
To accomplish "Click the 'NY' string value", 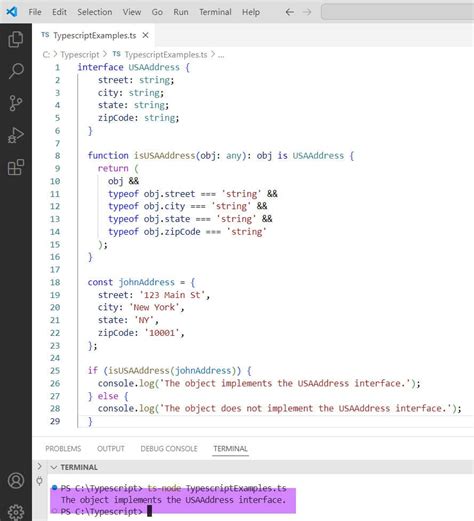I will (144, 320).
